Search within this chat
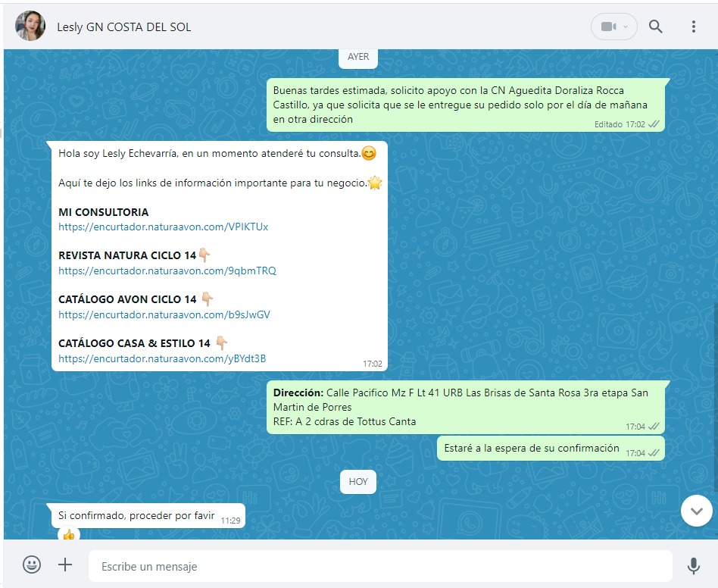718x588 pixels. [x=656, y=27]
